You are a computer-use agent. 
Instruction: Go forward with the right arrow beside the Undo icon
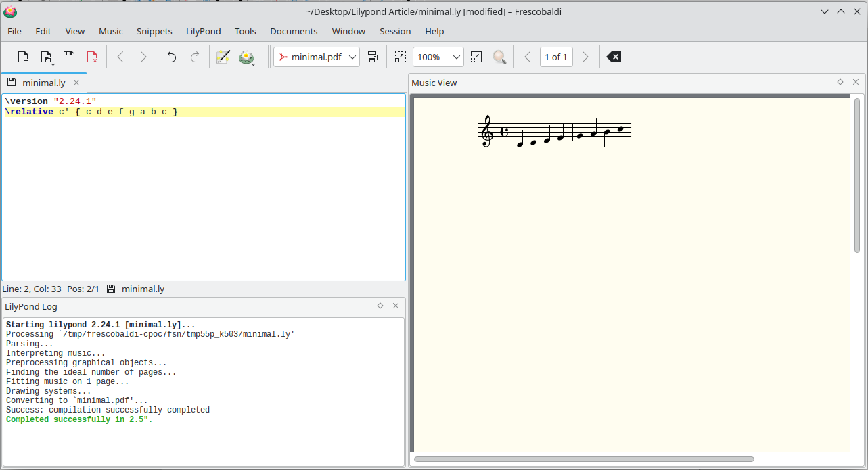[143, 57]
